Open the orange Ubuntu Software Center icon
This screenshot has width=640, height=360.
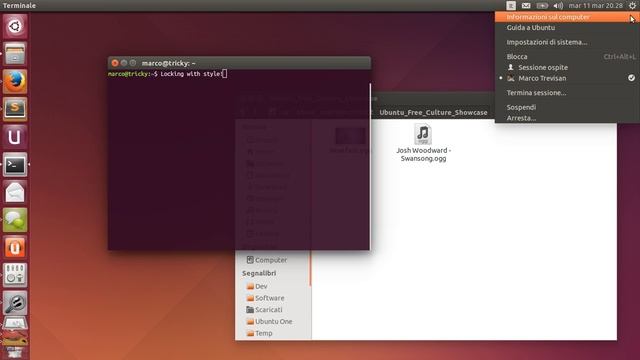pos(15,247)
